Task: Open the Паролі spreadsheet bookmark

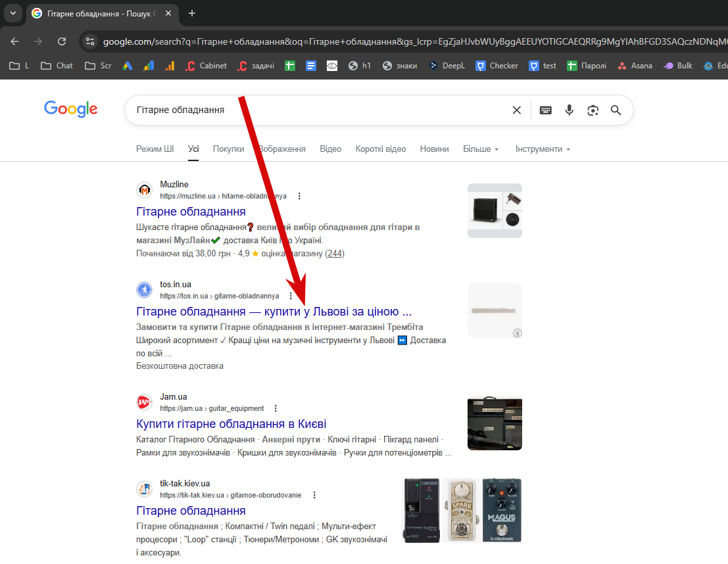Action: point(587,66)
